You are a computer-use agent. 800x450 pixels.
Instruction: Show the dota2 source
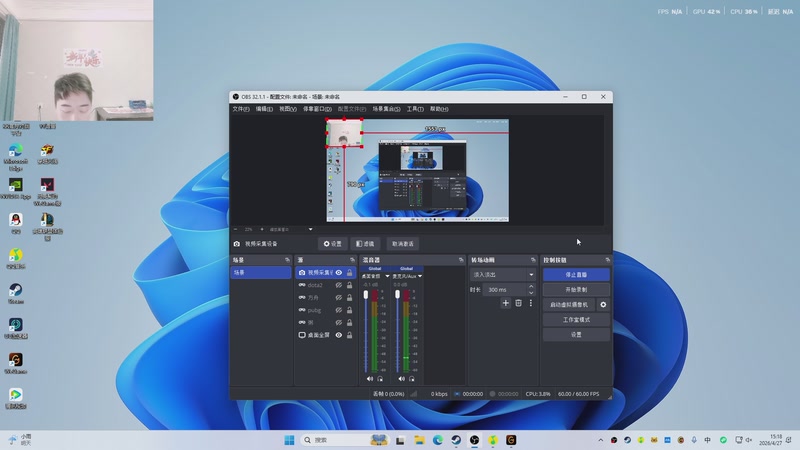[x=339, y=285]
